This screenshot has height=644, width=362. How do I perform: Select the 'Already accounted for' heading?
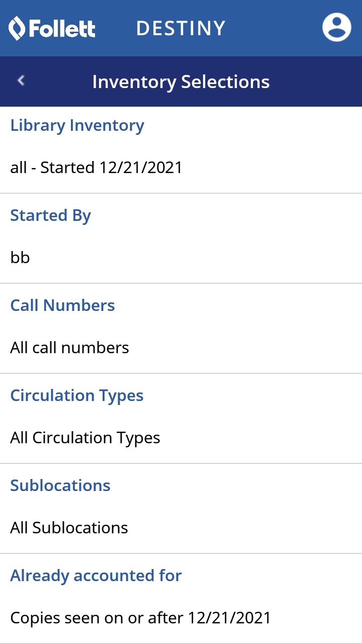(96, 576)
